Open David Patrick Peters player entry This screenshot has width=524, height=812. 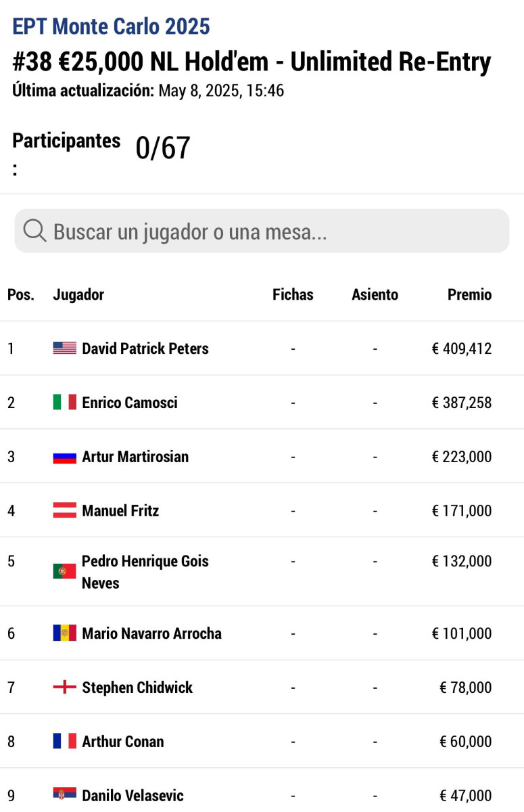tap(145, 348)
